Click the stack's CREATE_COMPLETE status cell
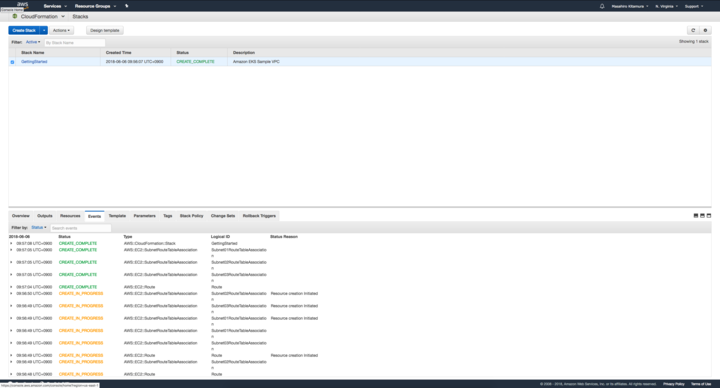 point(196,62)
